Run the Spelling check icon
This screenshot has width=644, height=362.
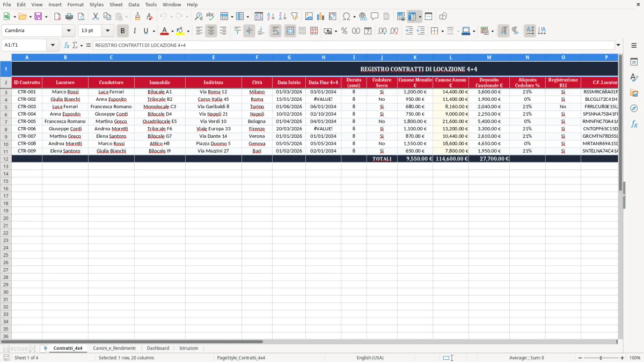[210, 17]
